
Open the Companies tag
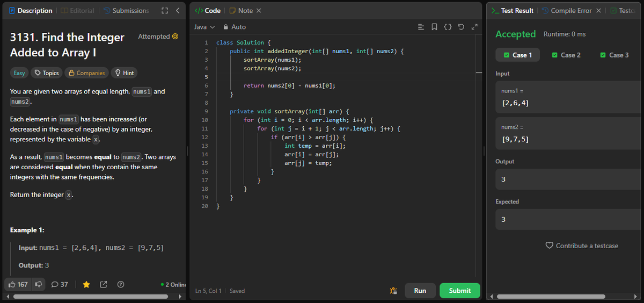86,73
